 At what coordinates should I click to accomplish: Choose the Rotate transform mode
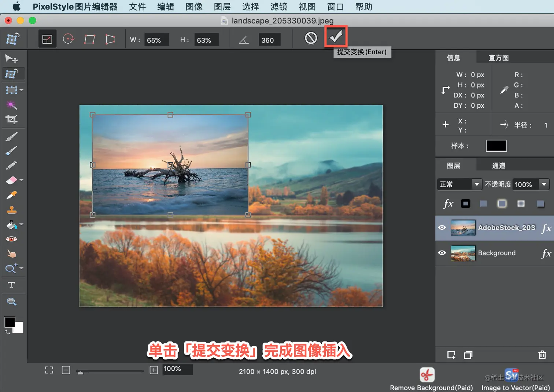click(69, 39)
